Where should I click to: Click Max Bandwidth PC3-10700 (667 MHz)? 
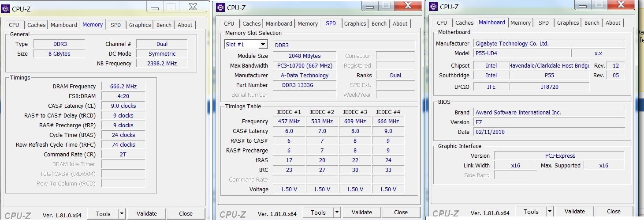pos(305,66)
